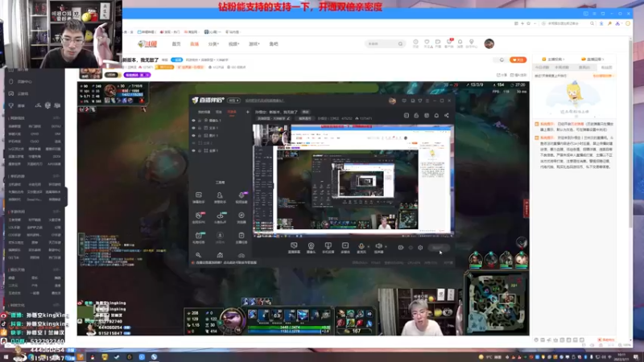Click the share link under the stream title
The width and height of the screenshot is (644, 362).
[502, 75]
